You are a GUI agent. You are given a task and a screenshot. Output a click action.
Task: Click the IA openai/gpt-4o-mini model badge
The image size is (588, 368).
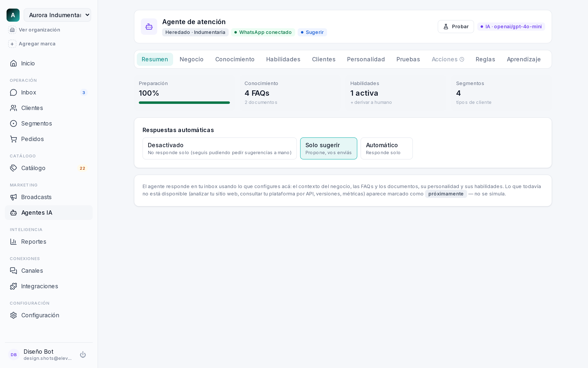(x=511, y=27)
